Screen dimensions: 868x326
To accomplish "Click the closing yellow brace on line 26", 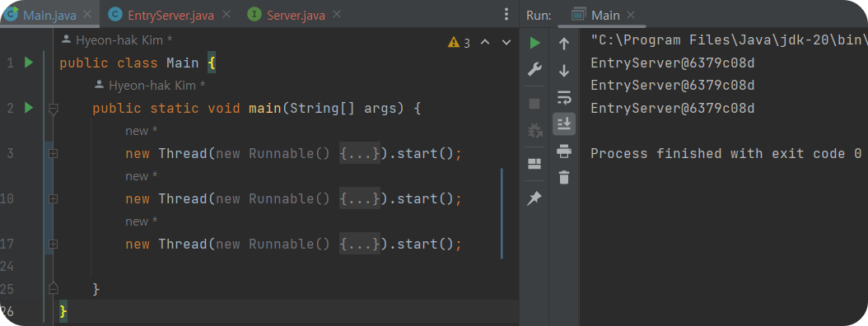I will click(63, 312).
